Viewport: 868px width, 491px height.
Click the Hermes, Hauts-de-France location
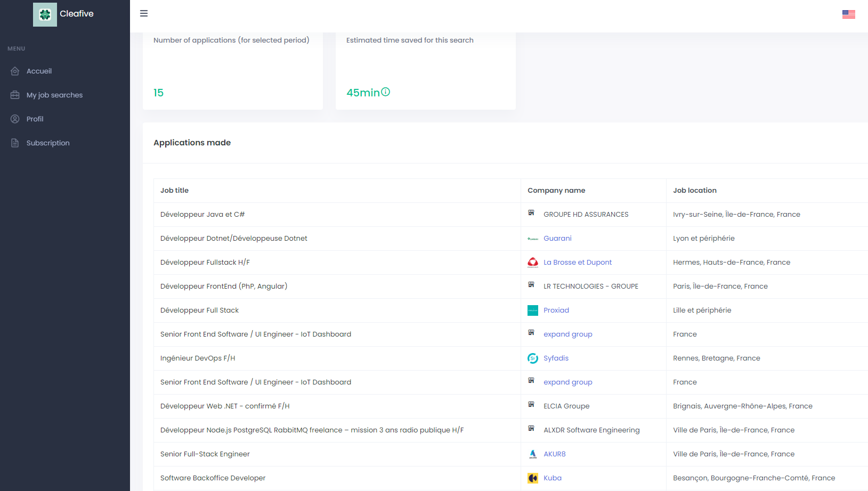click(x=732, y=263)
